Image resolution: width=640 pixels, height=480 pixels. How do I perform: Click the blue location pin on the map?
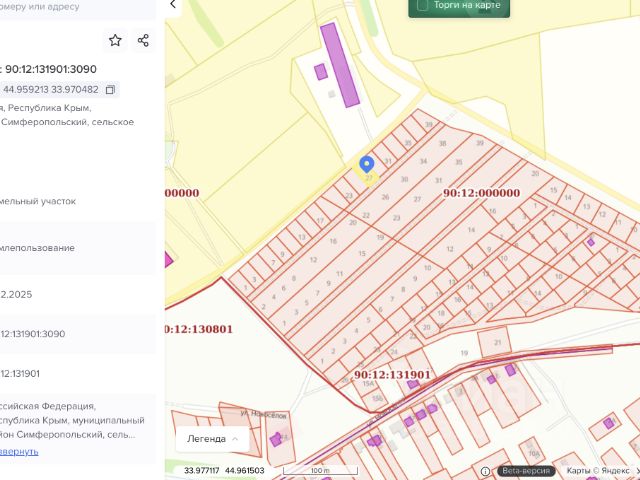click(x=367, y=165)
